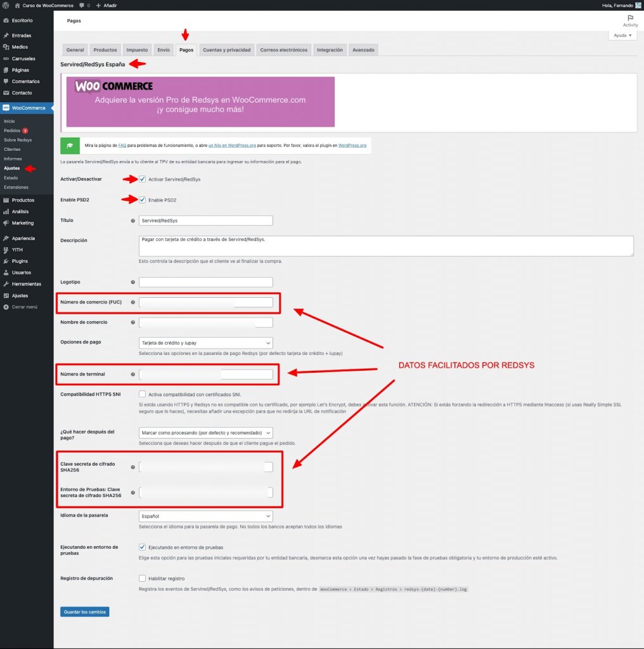The image size is (644, 649).
Task: Click Guardar los cambios button
Action: tap(85, 612)
